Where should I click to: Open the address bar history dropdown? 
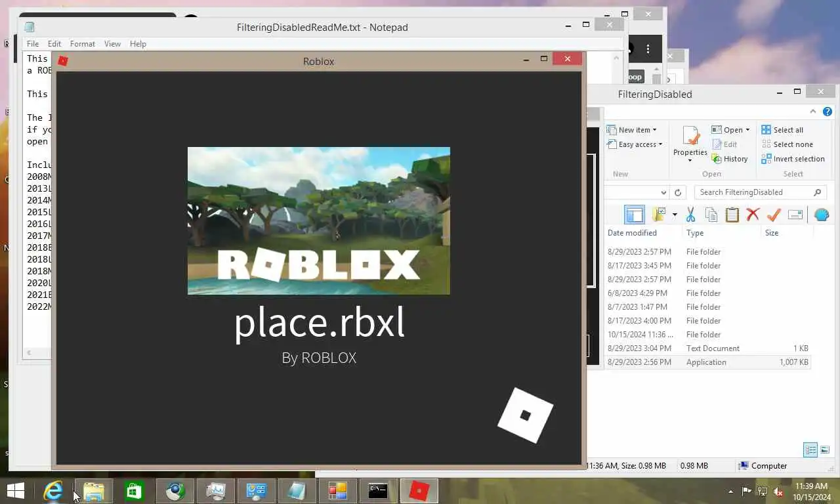tap(663, 192)
